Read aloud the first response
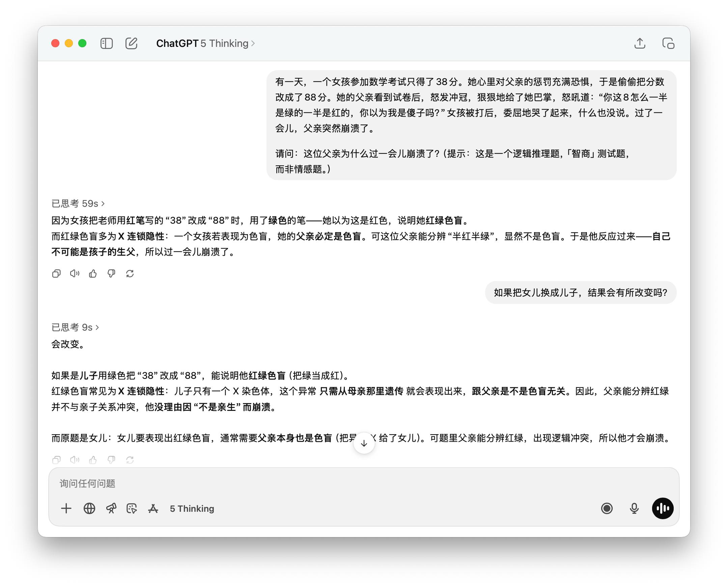 (x=75, y=274)
